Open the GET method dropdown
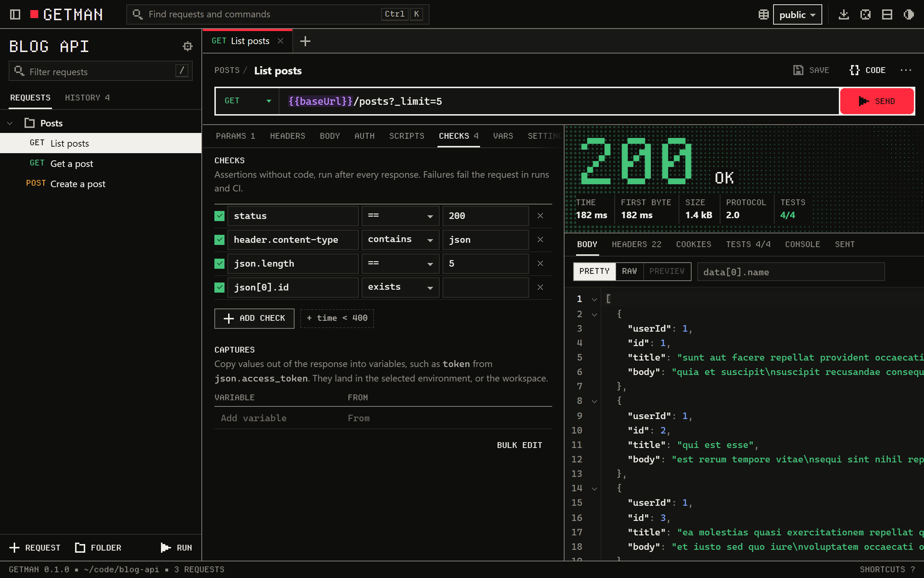The height and width of the screenshot is (578, 924). coord(247,101)
